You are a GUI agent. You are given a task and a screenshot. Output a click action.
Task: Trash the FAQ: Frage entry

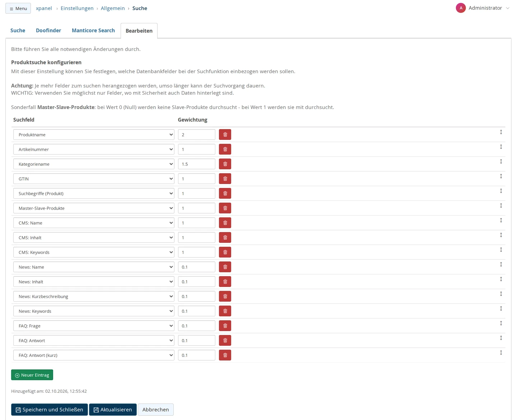(225, 326)
